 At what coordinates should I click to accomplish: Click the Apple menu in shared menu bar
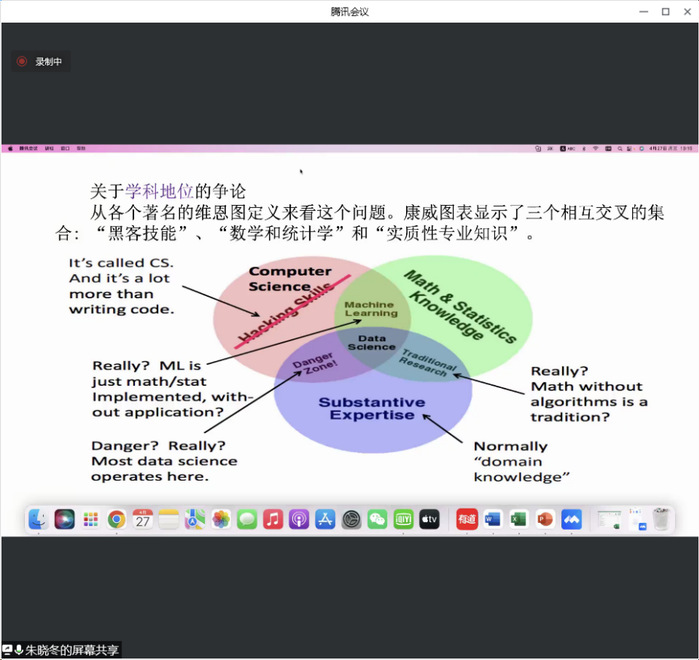(x=10, y=148)
